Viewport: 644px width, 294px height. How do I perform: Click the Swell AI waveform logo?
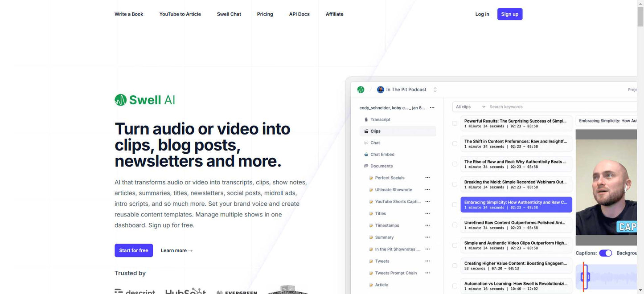pos(120,100)
